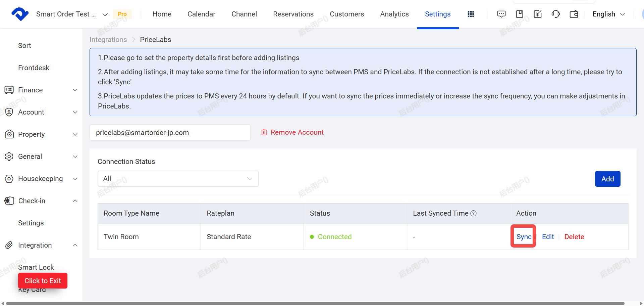Screen dimensions: 644x306
Task: Click the Integrations breadcrumb link
Action: click(108, 40)
